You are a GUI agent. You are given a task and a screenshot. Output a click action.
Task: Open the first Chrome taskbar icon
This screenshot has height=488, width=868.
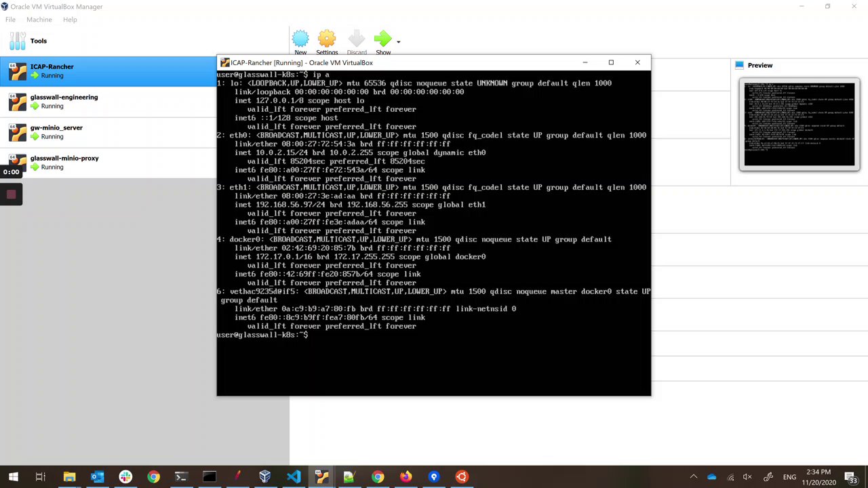coord(153,477)
